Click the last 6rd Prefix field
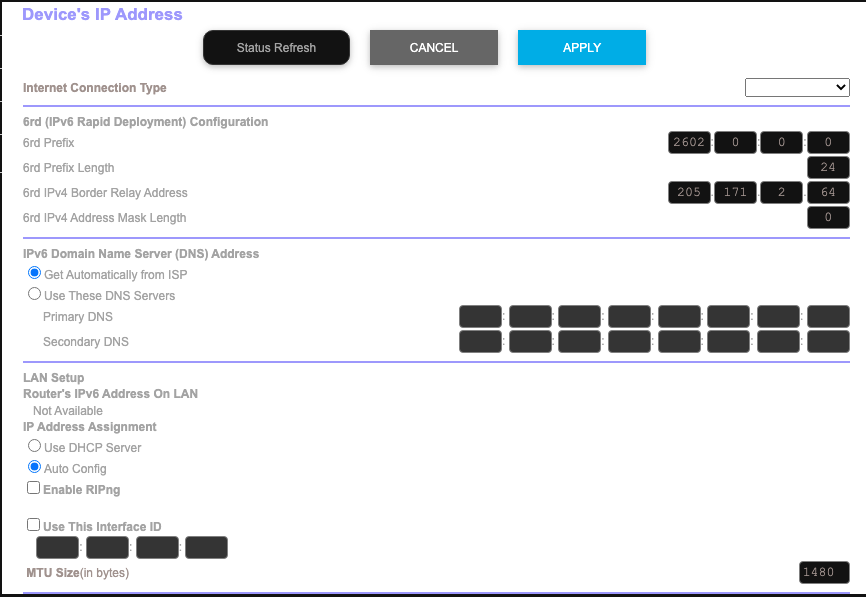The width and height of the screenshot is (866, 597). [828, 142]
